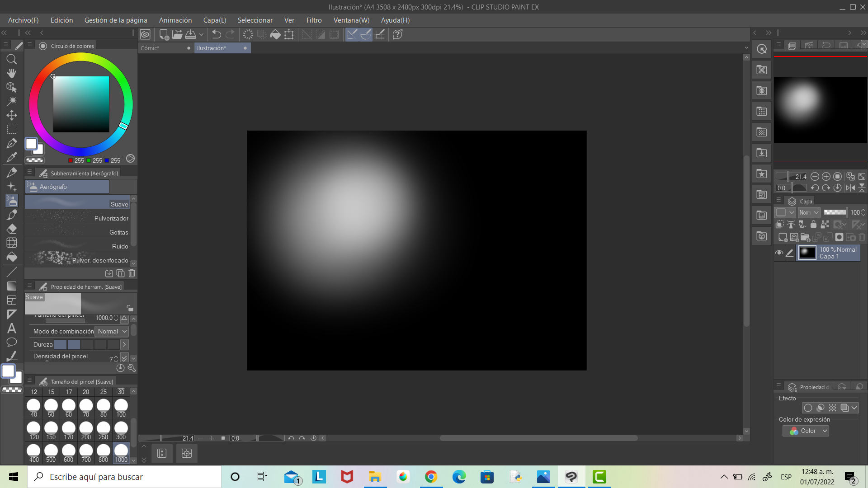The image size is (868, 488).
Task: Select the Zoom magnifier tool
Action: click(12, 59)
